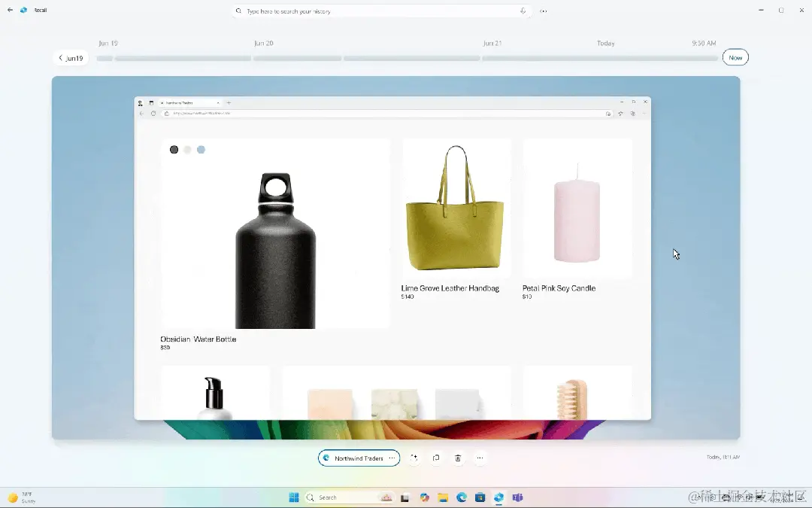Open the Petal Pink Soy Candle title link

[559, 288]
